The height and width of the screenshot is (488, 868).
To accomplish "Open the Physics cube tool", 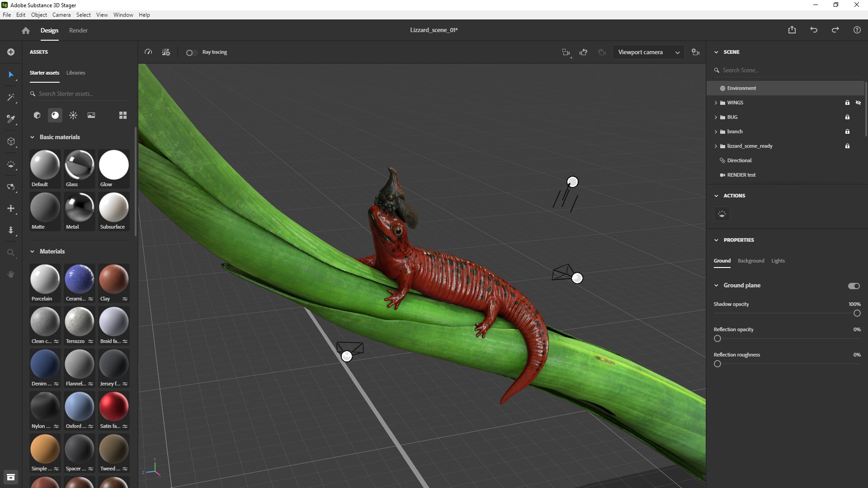I will point(11,141).
